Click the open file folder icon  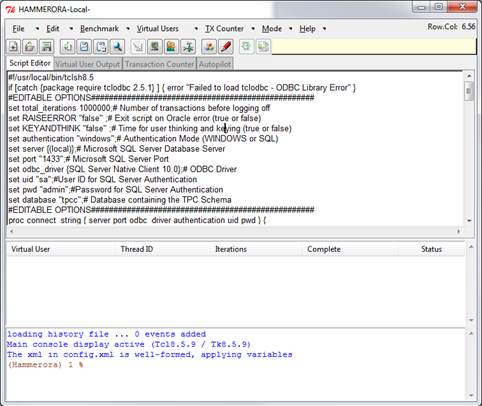30,46
